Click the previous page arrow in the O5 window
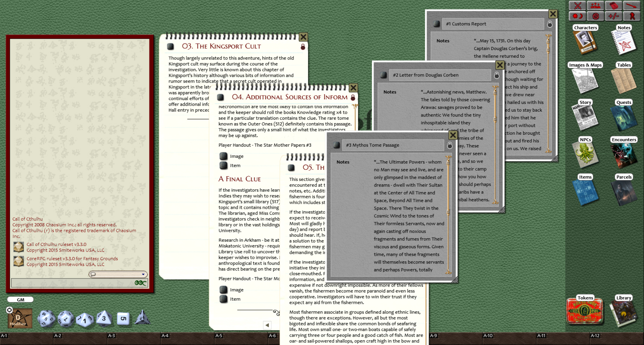The height and width of the screenshot is (345, 644). (267, 325)
